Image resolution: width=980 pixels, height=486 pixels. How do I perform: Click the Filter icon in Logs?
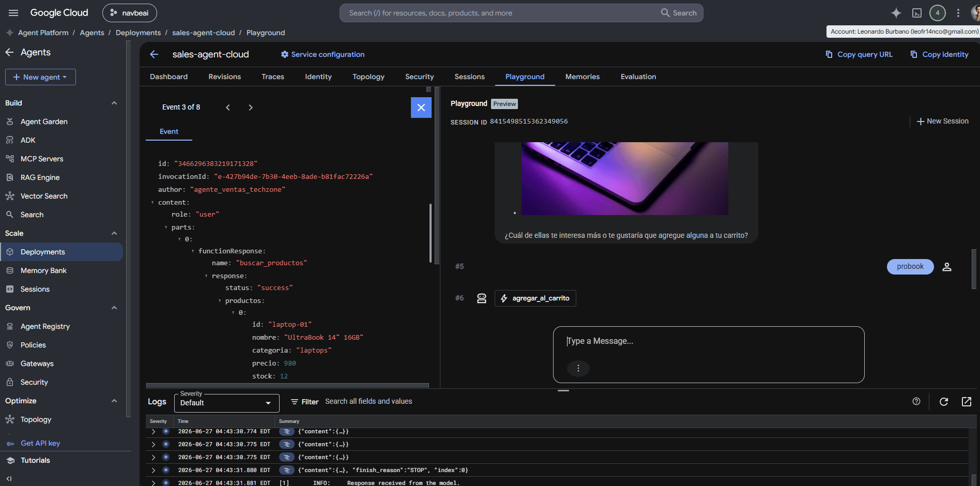[295, 402]
